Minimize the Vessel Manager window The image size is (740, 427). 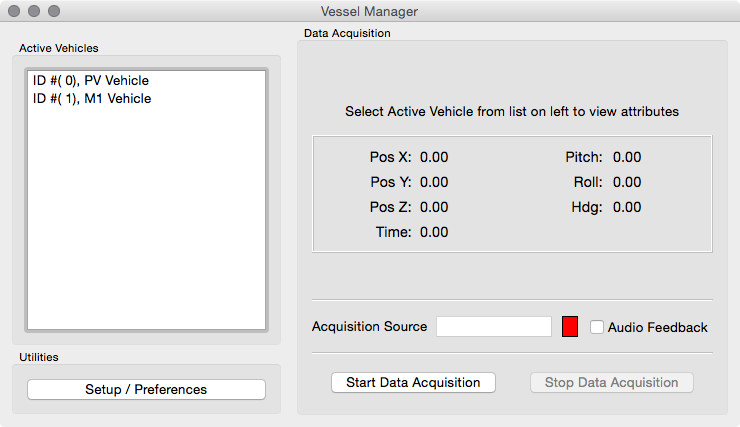(34, 11)
